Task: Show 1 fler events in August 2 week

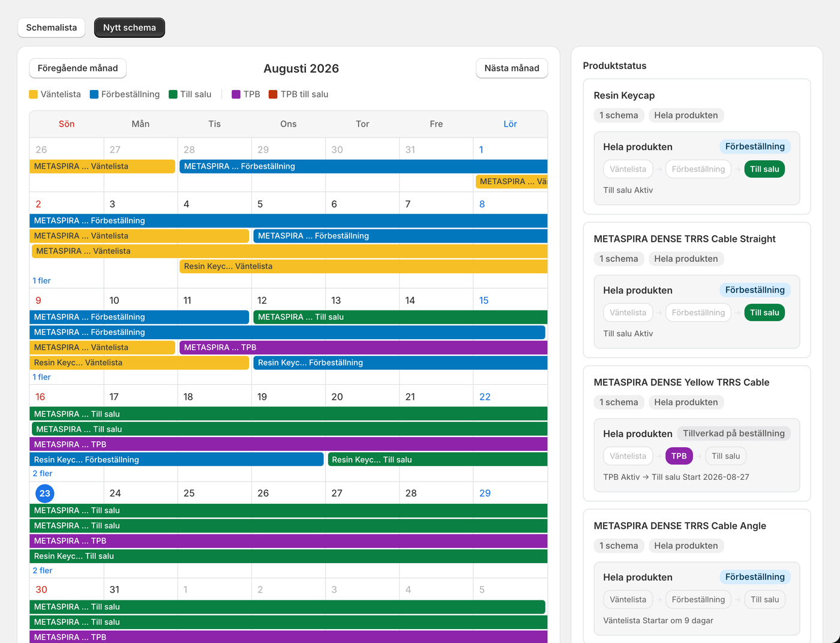Action: (42, 280)
